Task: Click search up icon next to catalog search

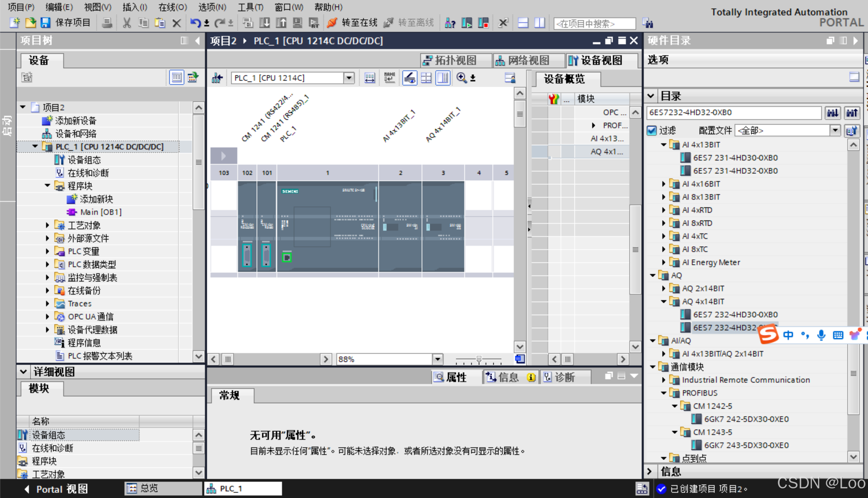Action: (x=852, y=113)
